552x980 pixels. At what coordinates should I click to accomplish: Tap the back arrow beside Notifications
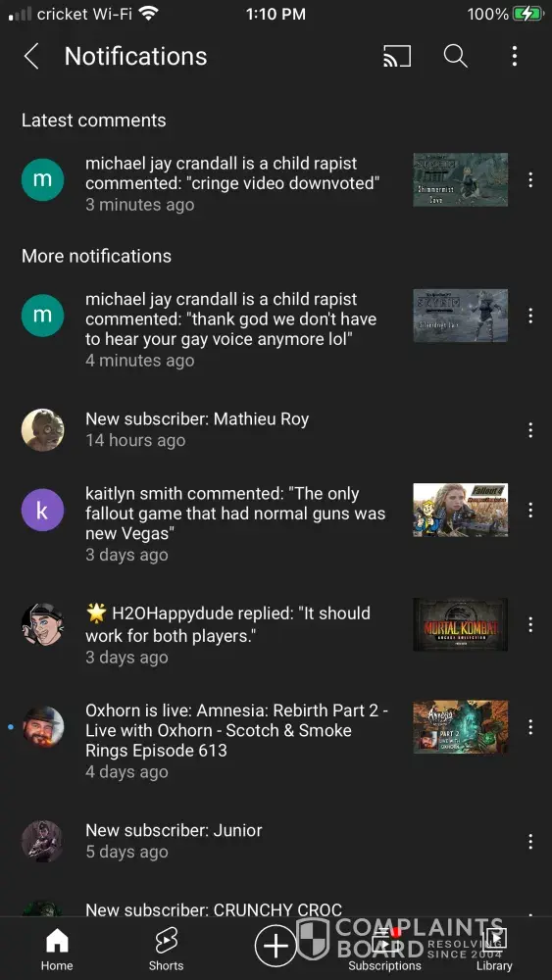click(x=31, y=56)
